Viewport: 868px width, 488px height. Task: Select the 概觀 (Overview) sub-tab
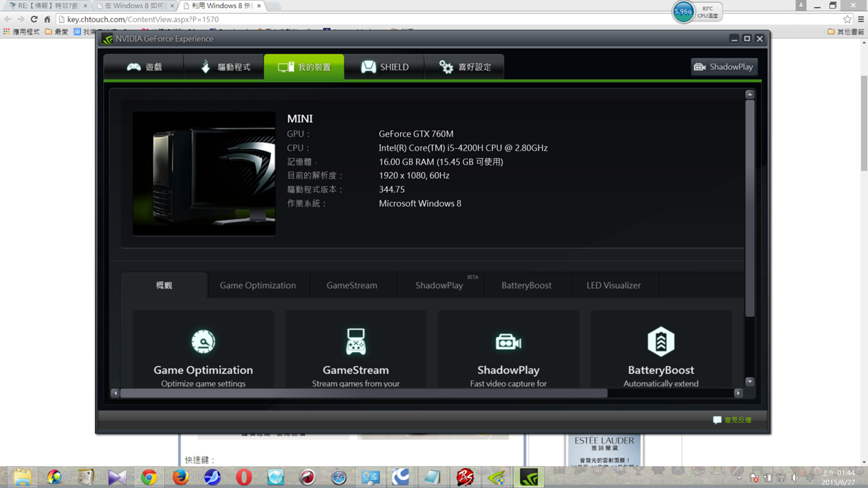[164, 286]
